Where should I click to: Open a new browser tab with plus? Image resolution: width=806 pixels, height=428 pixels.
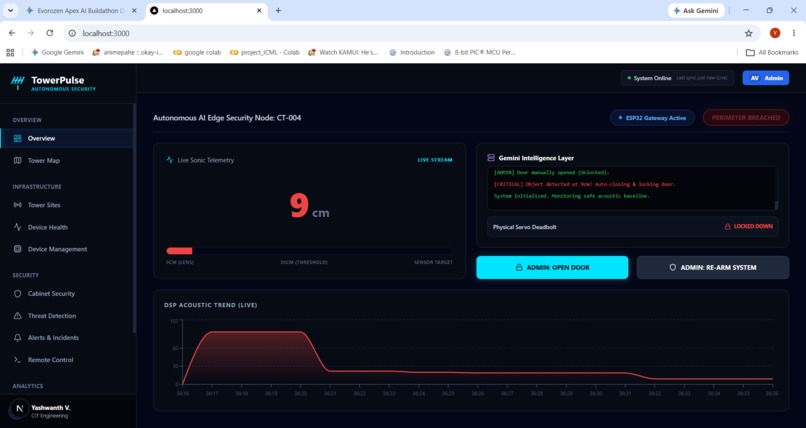[x=278, y=10]
